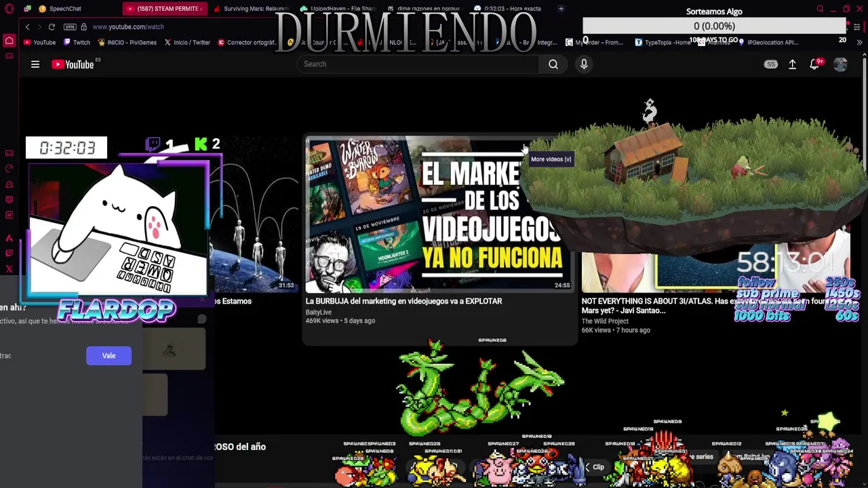Click the Vale button in dialog

[x=108, y=356]
